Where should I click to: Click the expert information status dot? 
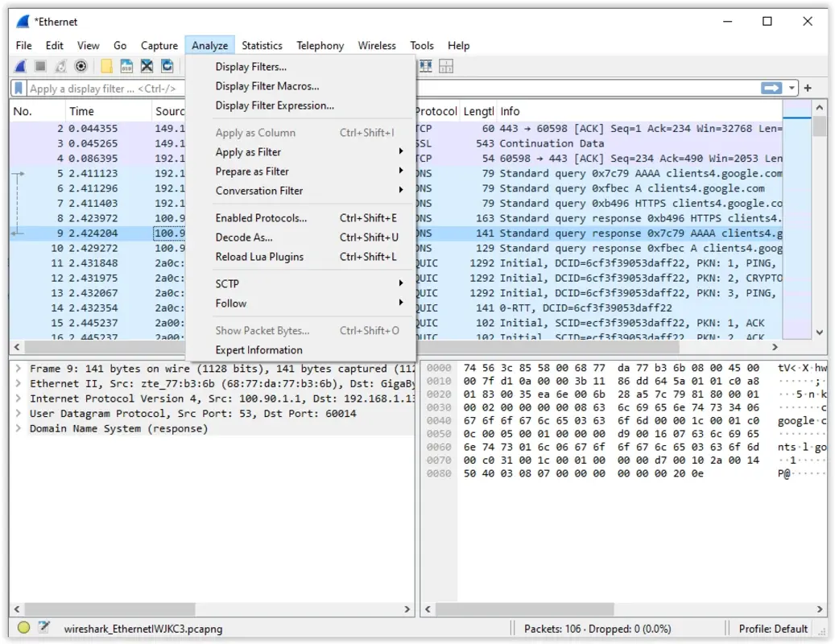23,629
